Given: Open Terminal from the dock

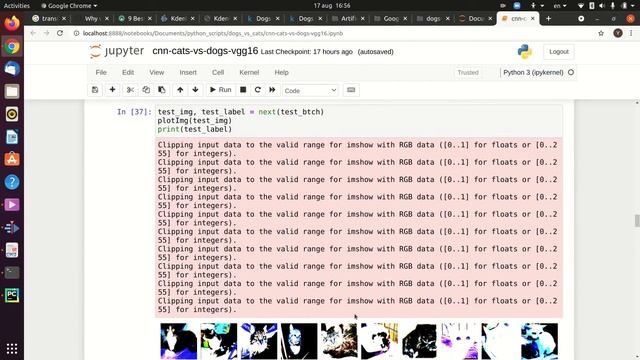Looking at the screenshot, I should (12, 273).
